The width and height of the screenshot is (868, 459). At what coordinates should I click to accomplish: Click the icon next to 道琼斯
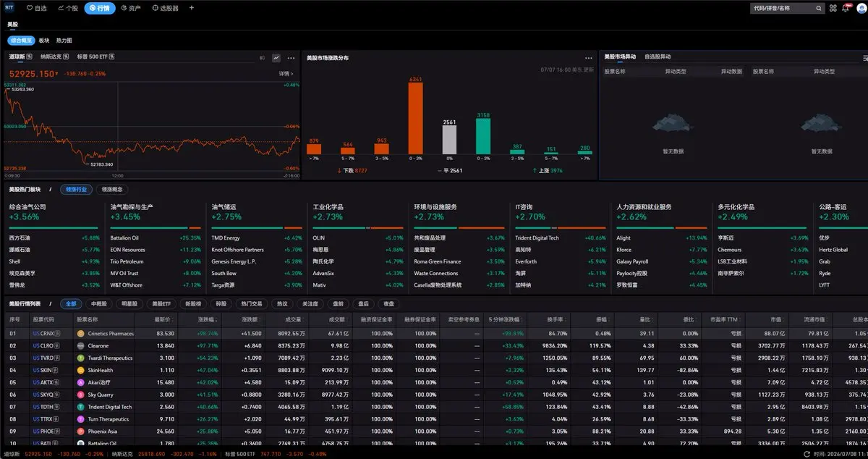[30, 56]
